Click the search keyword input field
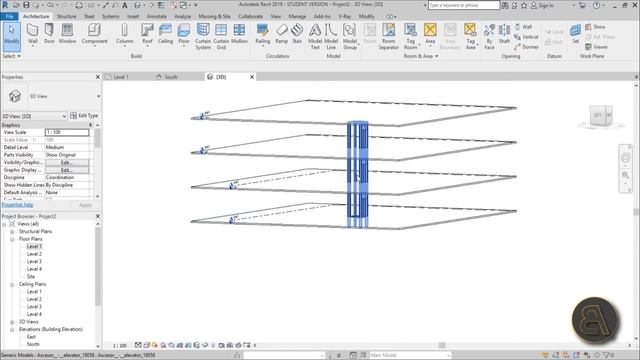 click(464, 5)
